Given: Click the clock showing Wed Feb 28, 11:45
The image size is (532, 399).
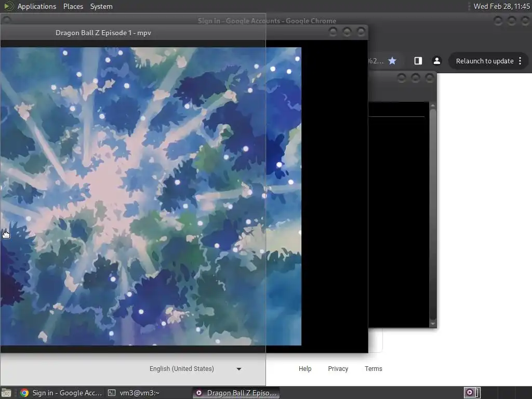Looking at the screenshot, I should [x=501, y=6].
